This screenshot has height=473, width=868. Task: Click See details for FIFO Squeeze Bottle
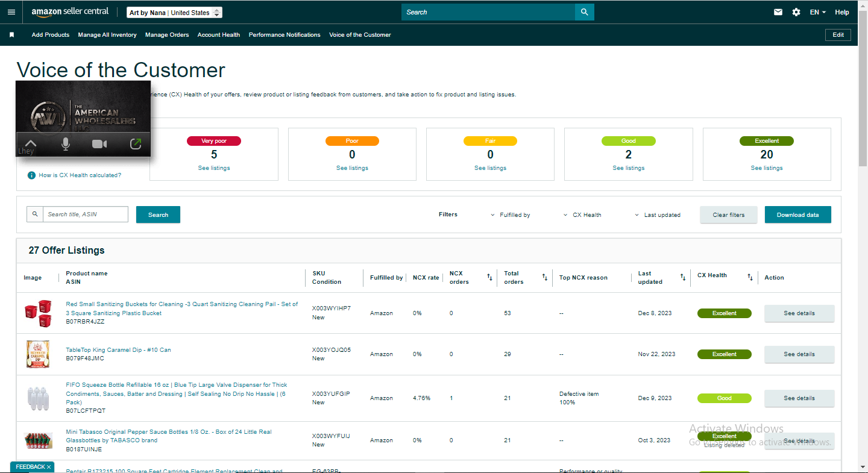799,398
